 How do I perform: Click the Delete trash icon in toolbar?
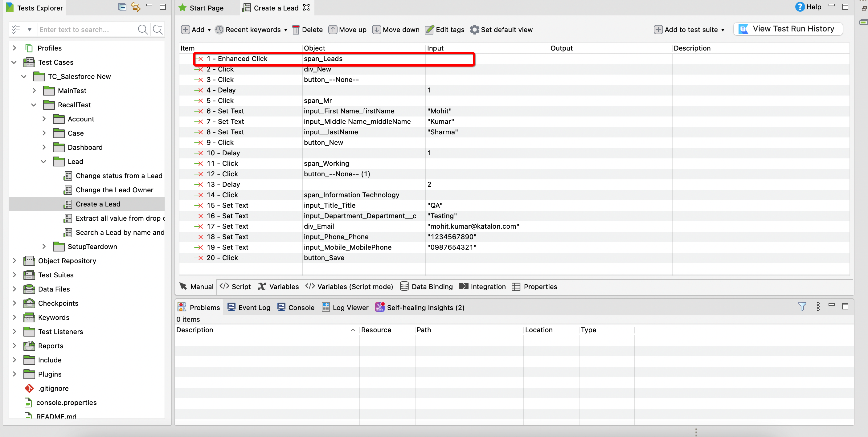click(x=296, y=30)
